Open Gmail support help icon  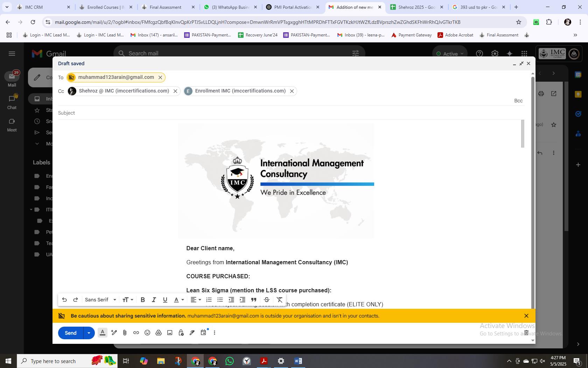coord(479,54)
